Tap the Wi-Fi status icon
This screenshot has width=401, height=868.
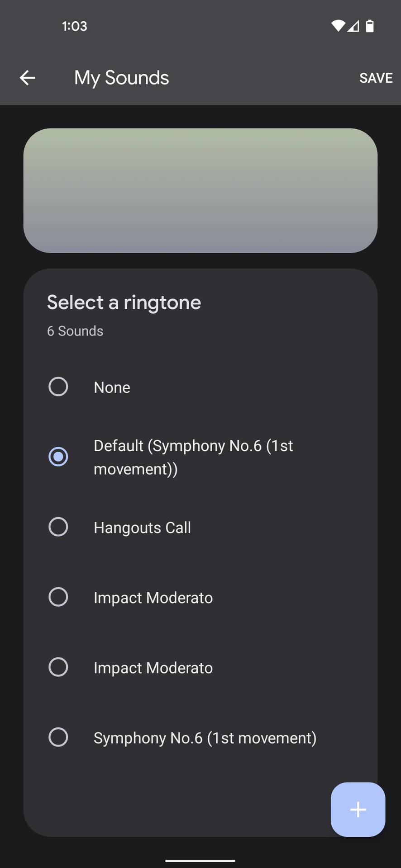(x=338, y=26)
